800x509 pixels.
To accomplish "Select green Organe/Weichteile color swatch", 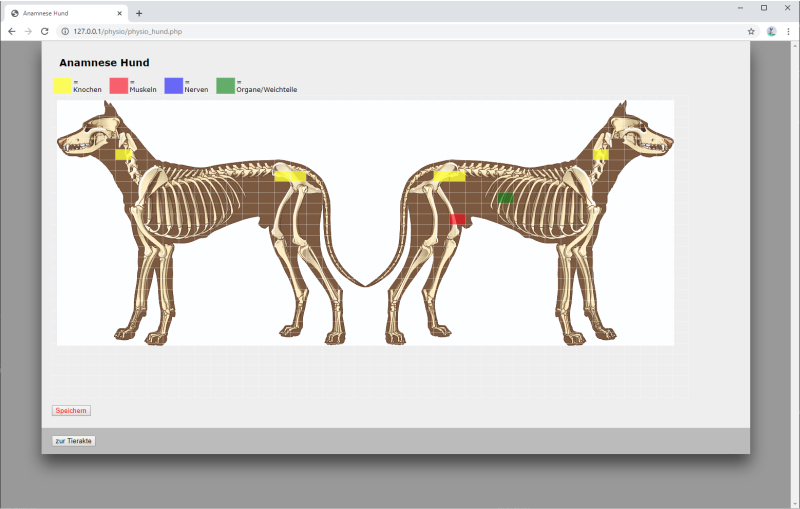I will pyautogui.click(x=225, y=86).
